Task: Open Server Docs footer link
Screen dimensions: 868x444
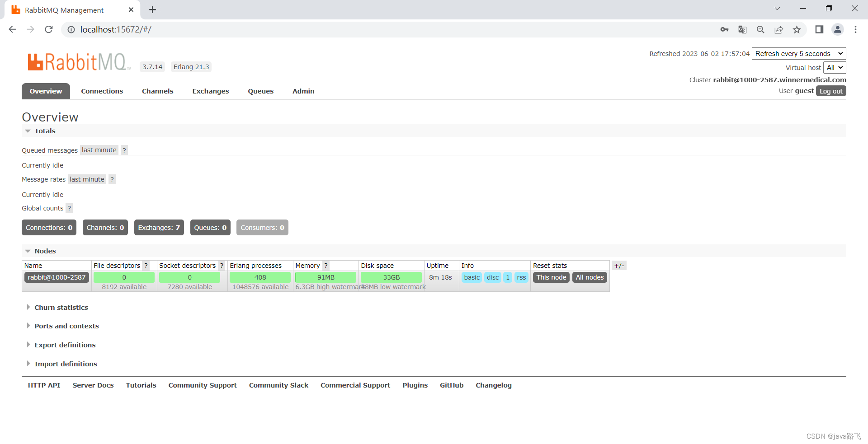Action: click(93, 385)
